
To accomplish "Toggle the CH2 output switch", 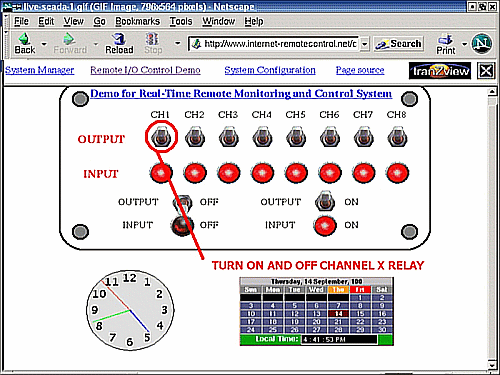I will [195, 137].
